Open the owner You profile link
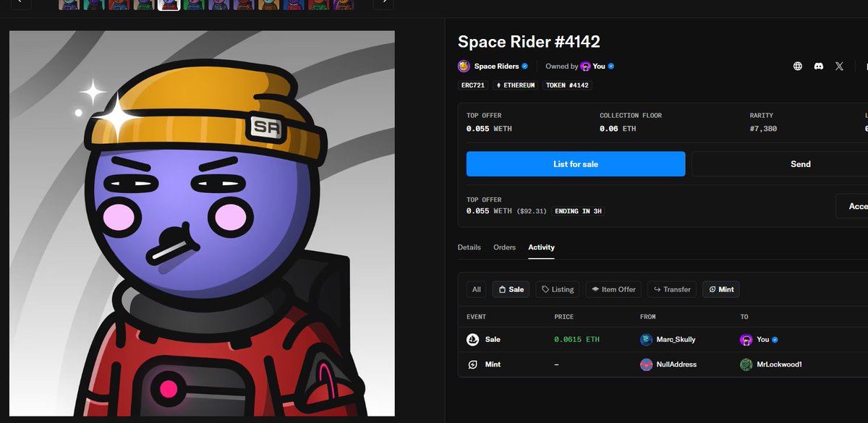Image resolution: width=868 pixels, height=423 pixels. pyautogui.click(x=599, y=66)
